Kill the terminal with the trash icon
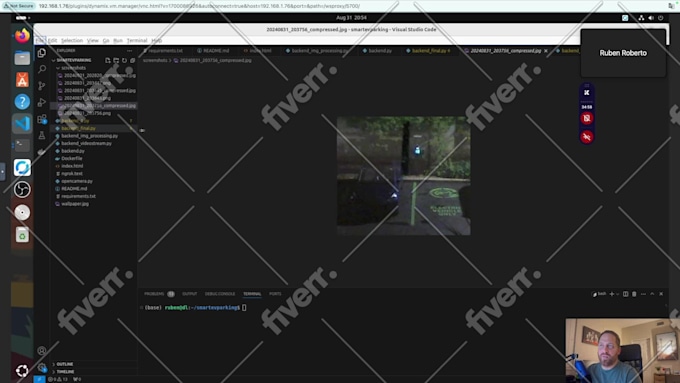The image size is (680, 383). point(634,294)
